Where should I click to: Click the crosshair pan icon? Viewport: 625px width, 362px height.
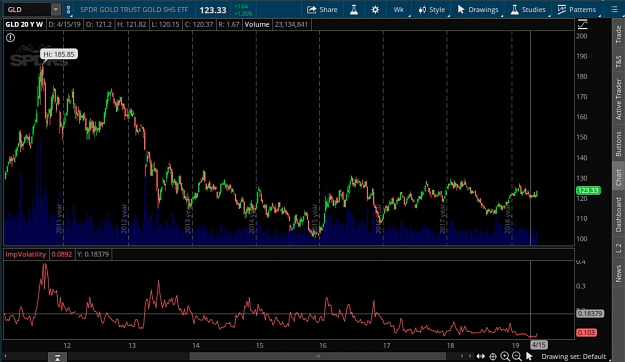click(493, 356)
